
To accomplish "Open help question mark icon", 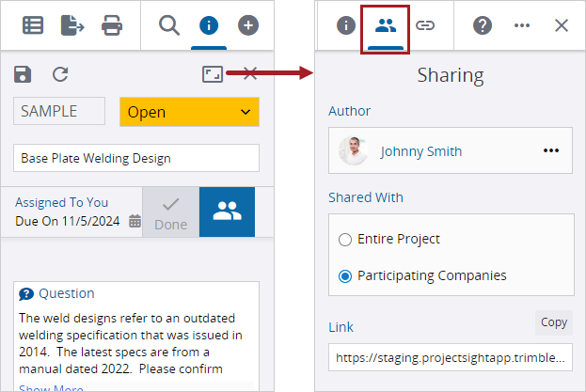I will point(483,25).
